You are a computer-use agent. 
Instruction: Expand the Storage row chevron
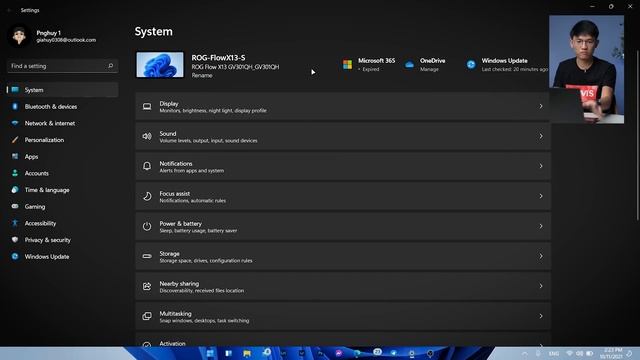pos(541,256)
